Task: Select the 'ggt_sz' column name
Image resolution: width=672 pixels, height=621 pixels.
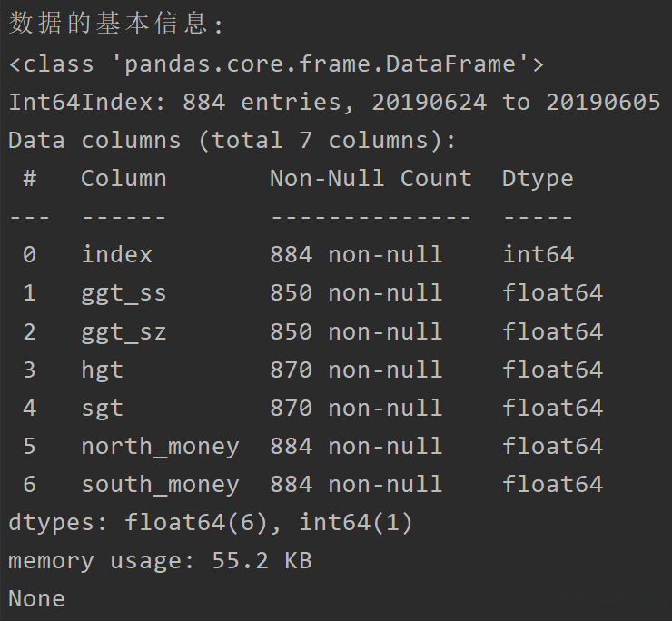Action: tap(124, 331)
